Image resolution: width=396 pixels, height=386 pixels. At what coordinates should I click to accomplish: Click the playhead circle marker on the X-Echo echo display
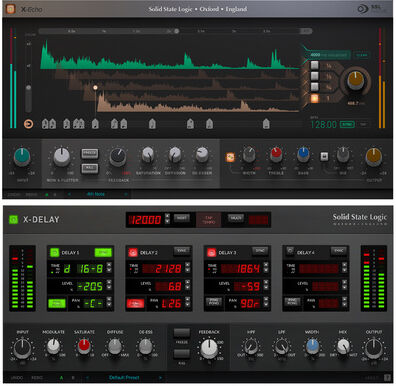coord(96,88)
